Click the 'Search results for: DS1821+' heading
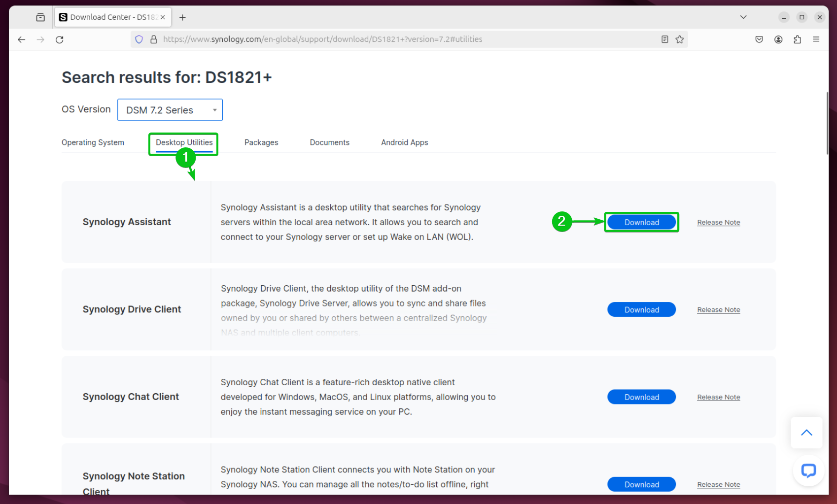This screenshot has height=504, width=837. tap(167, 77)
